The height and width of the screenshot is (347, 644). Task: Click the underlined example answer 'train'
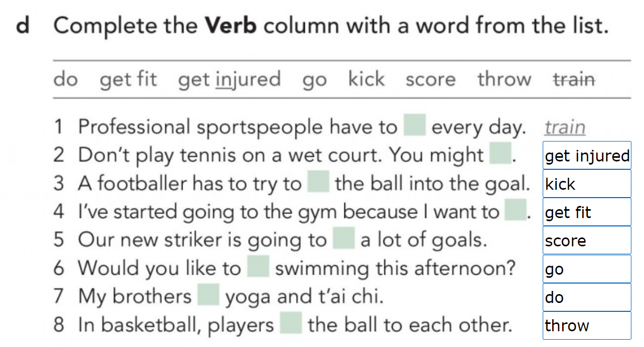pyautogui.click(x=565, y=127)
